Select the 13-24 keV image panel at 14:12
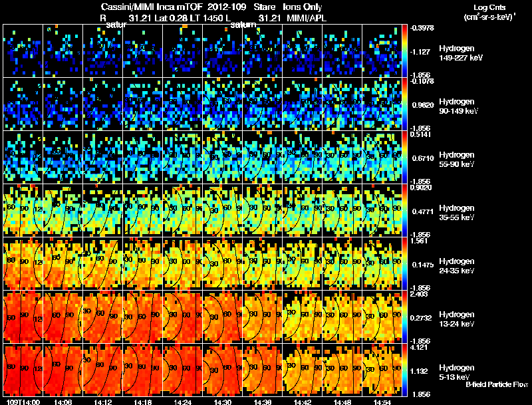Screen dimensions: 532x405 point(103,317)
